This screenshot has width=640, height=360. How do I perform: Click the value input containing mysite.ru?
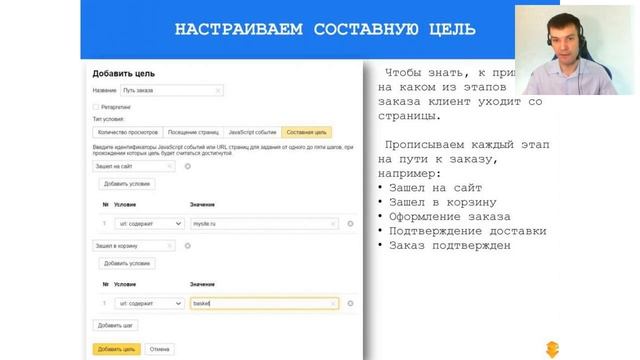tap(264, 224)
